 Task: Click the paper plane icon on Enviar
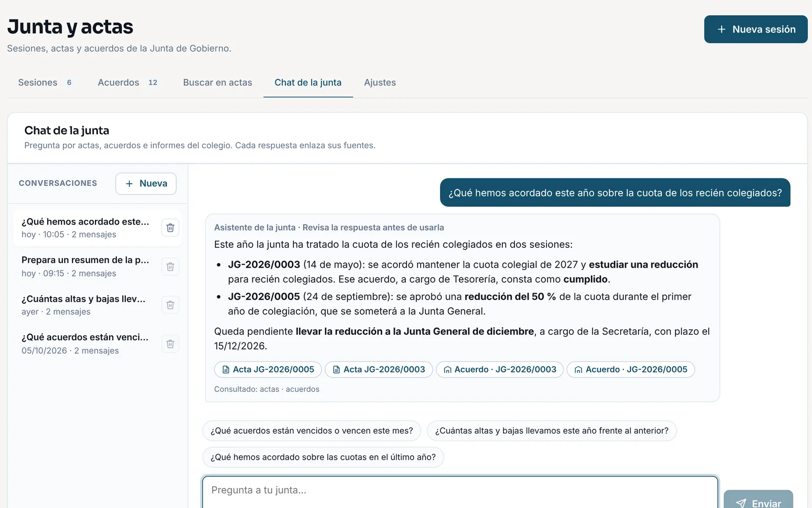point(741,503)
